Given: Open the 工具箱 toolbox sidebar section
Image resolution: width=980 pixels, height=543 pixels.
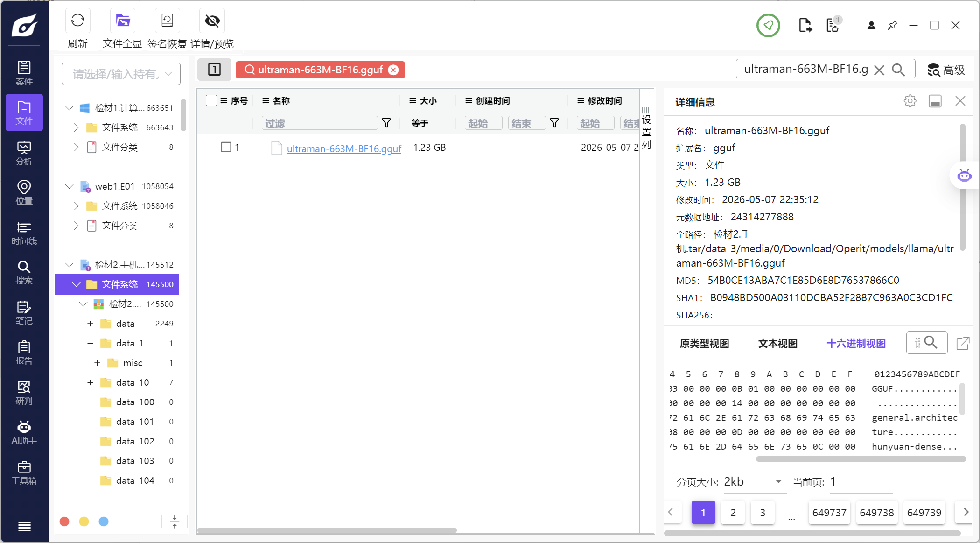Looking at the screenshot, I should point(24,472).
